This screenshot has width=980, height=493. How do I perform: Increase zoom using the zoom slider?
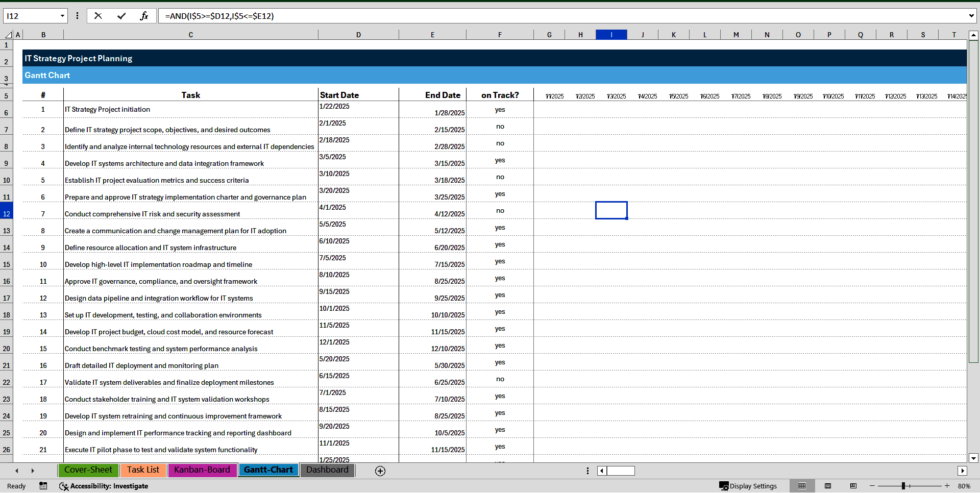pyautogui.click(x=947, y=486)
